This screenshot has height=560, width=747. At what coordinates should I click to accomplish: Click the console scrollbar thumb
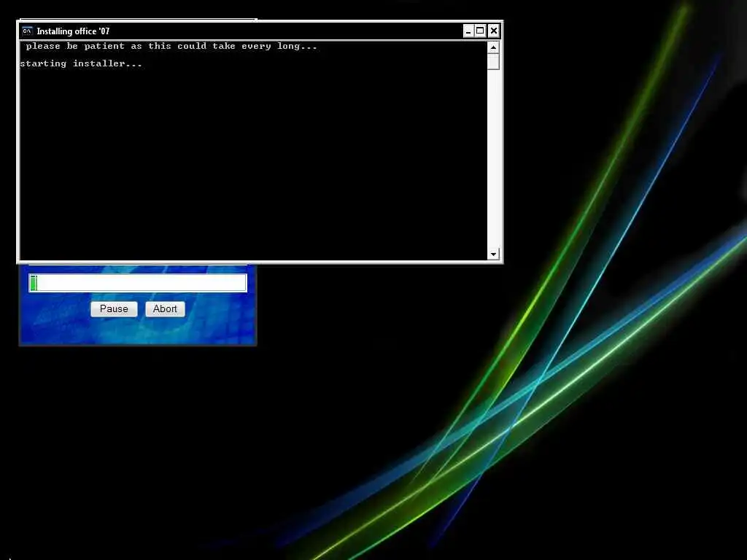493,61
